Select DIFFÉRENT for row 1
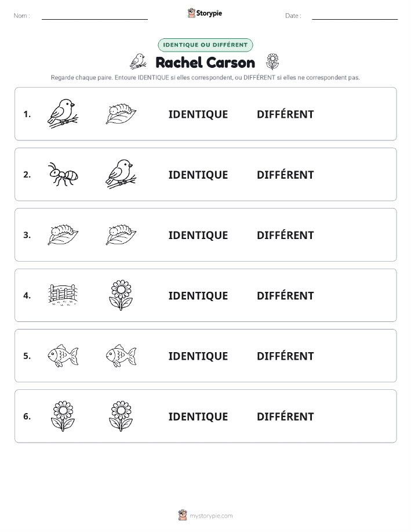The width and height of the screenshot is (411, 532). 285,114
